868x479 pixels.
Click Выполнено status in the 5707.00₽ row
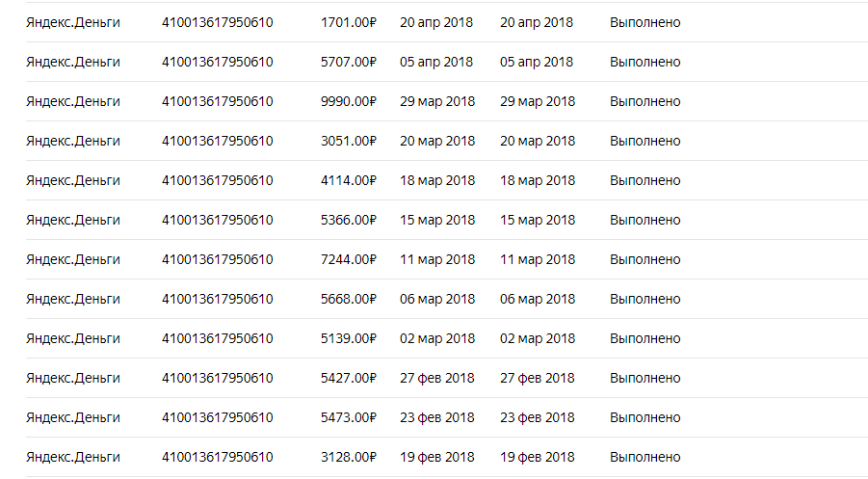pyautogui.click(x=644, y=62)
